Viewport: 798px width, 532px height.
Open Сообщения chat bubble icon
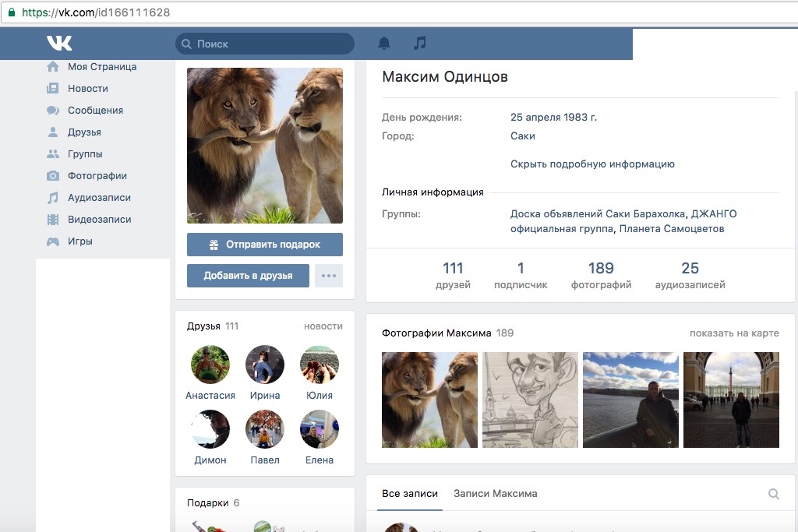(53, 111)
